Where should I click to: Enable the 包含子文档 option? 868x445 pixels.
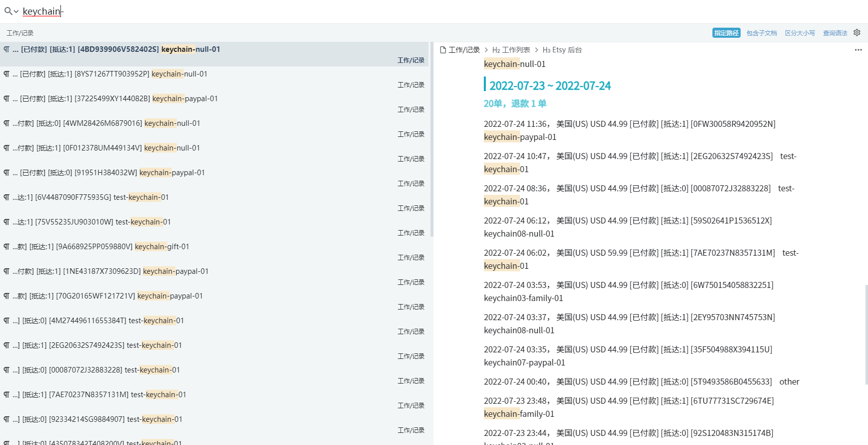click(761, 33)
